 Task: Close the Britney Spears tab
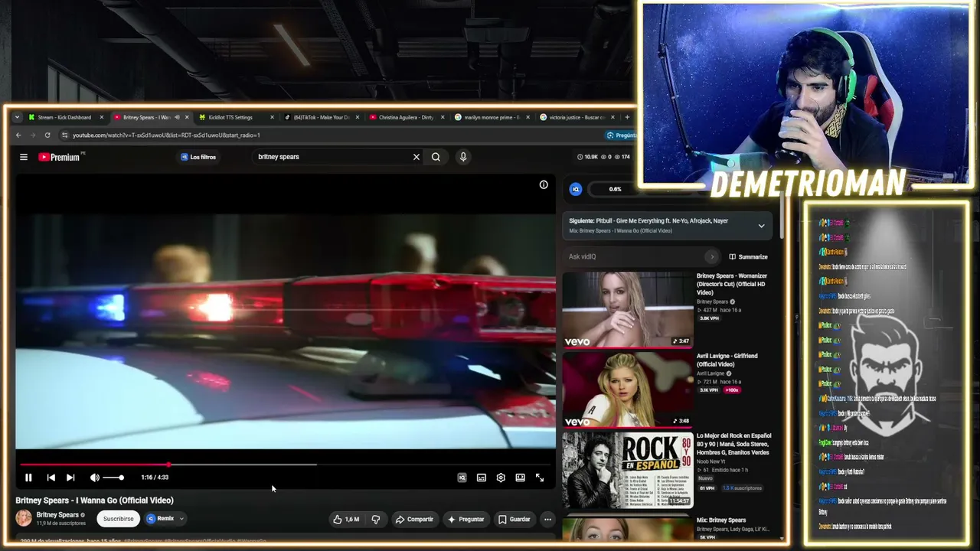point(187,117)
